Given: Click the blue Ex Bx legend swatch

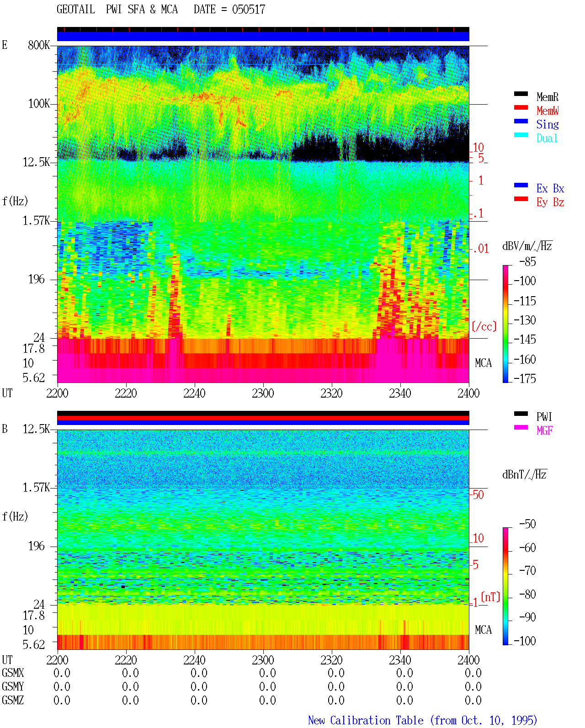Looking at the screenshot, I should click(x=521, y=186).
